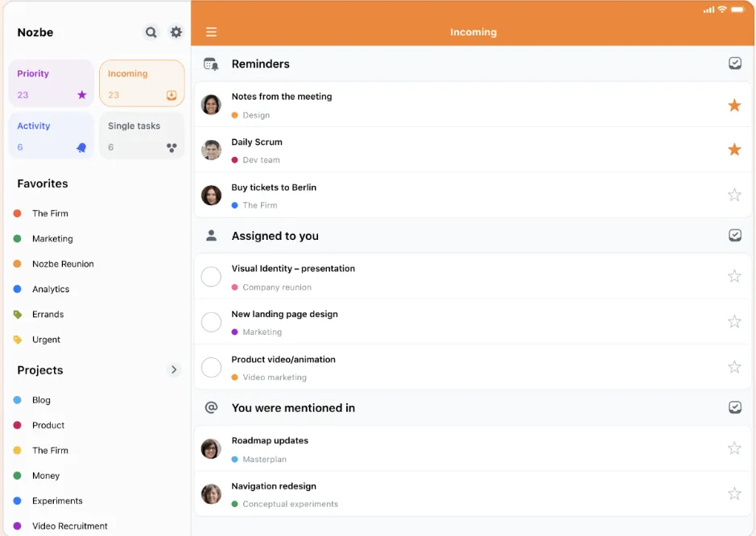Open the hamburger menu icon
This screenshot has height=536, width=756.
pos(211,32)
